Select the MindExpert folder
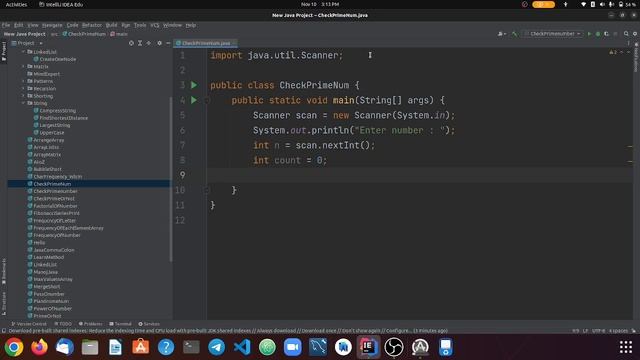Screen dimensions: 640x360 pyautogui.click(x=44, y=74)
